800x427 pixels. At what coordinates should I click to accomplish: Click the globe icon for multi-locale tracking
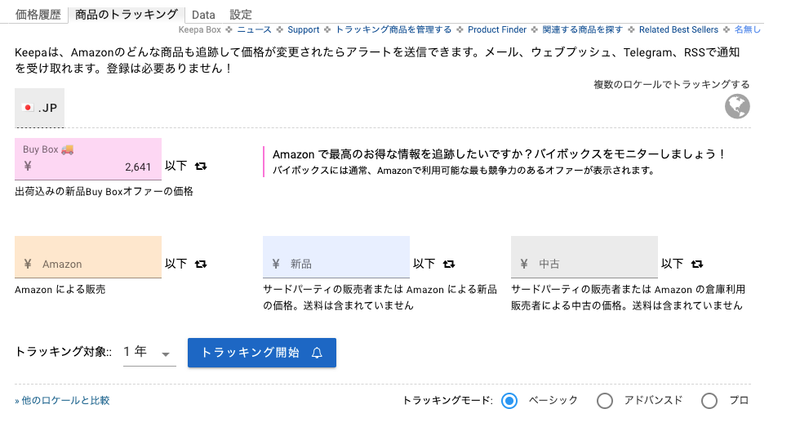click(x=737, y=106)
